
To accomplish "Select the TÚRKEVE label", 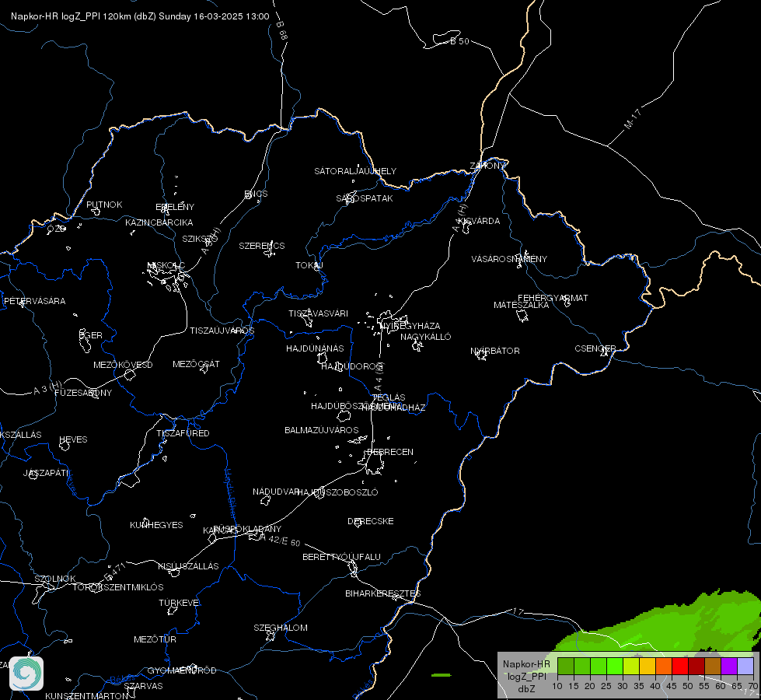I will pyautogui.click(x=180, y=602).
